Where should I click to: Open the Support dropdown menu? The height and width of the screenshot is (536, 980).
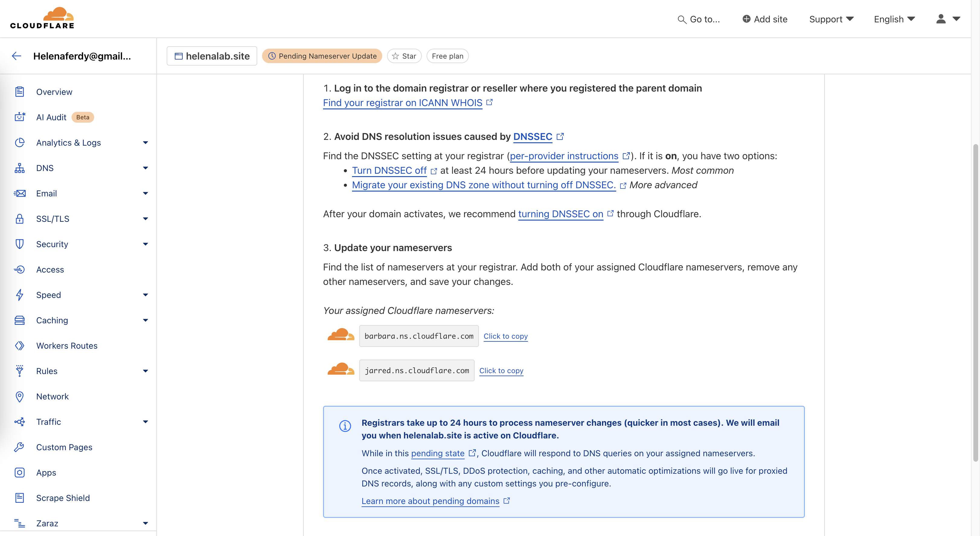[831, 19]
